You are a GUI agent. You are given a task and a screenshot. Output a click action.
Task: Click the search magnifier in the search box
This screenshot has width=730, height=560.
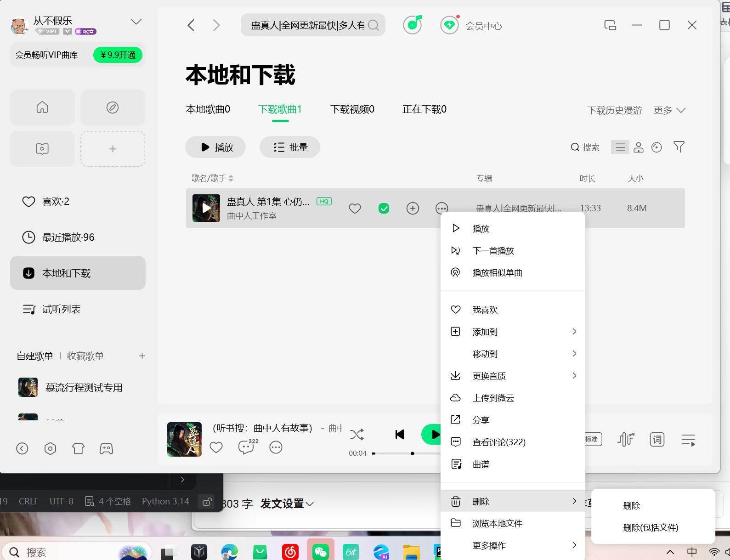[x=373, y=25]
